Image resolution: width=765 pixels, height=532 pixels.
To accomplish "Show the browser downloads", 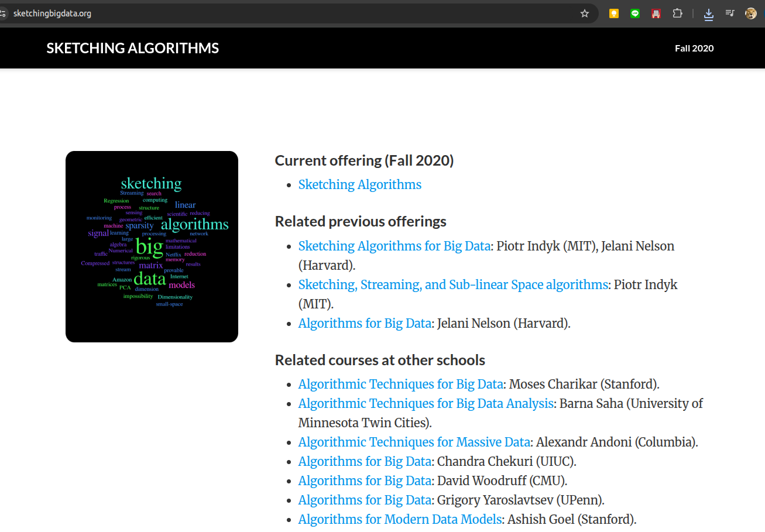I will pyautogui.click(x=709, y=14).
